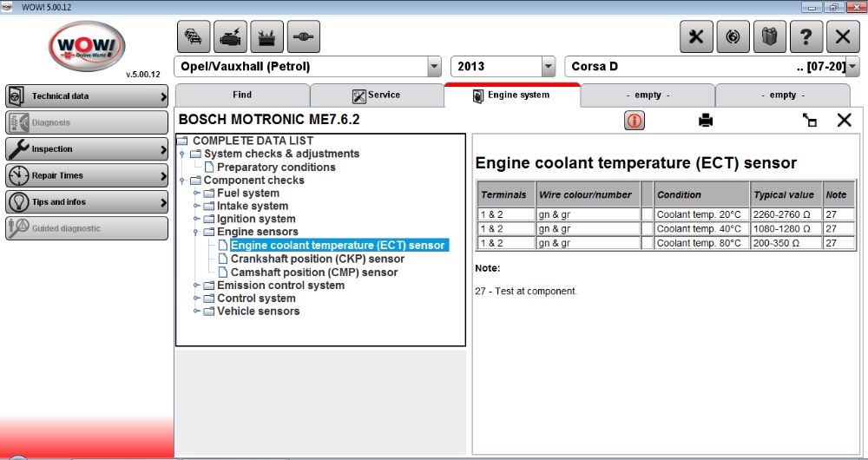The height and width of the screenshot is (460, 868).
Task: Collapse the Engine sensors folder
Action: tap(196, 232)
